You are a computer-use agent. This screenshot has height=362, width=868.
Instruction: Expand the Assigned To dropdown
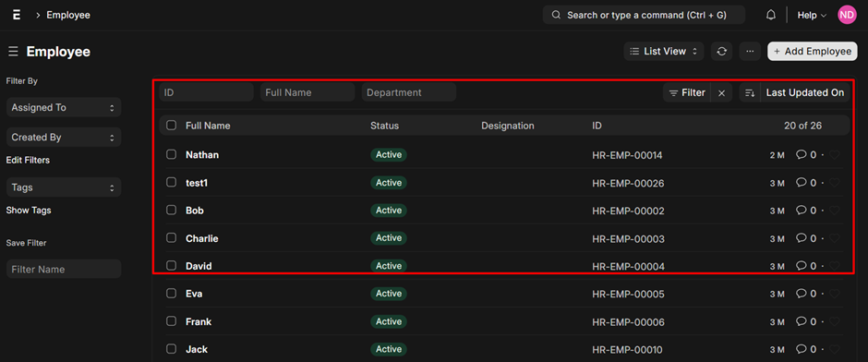pos(64,107)
